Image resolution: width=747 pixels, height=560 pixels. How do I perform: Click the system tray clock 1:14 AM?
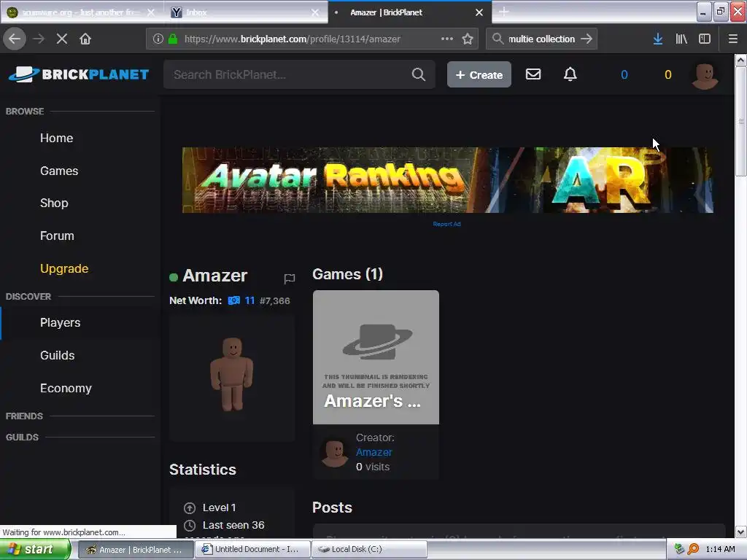(x=720, y=550)
